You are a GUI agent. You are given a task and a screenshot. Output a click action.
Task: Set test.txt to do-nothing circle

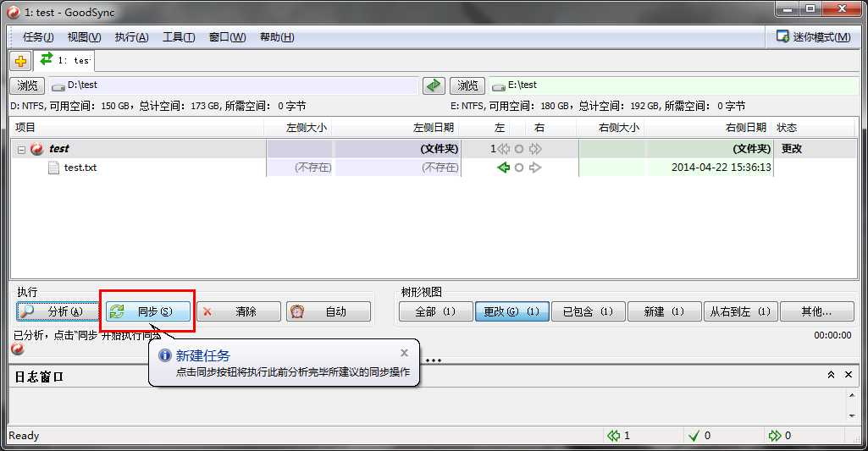click(x=519, y=168)
